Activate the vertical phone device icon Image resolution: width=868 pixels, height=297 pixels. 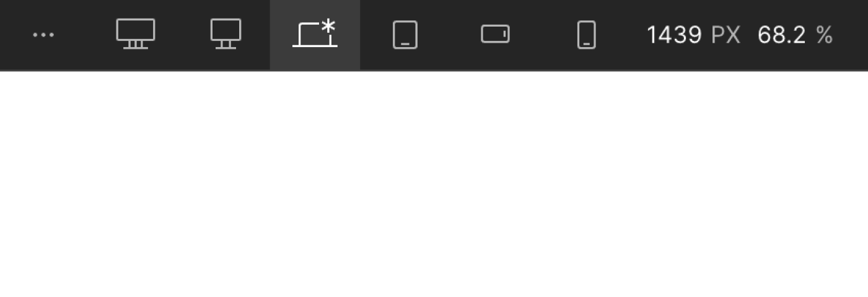click(x=586, y=35)
